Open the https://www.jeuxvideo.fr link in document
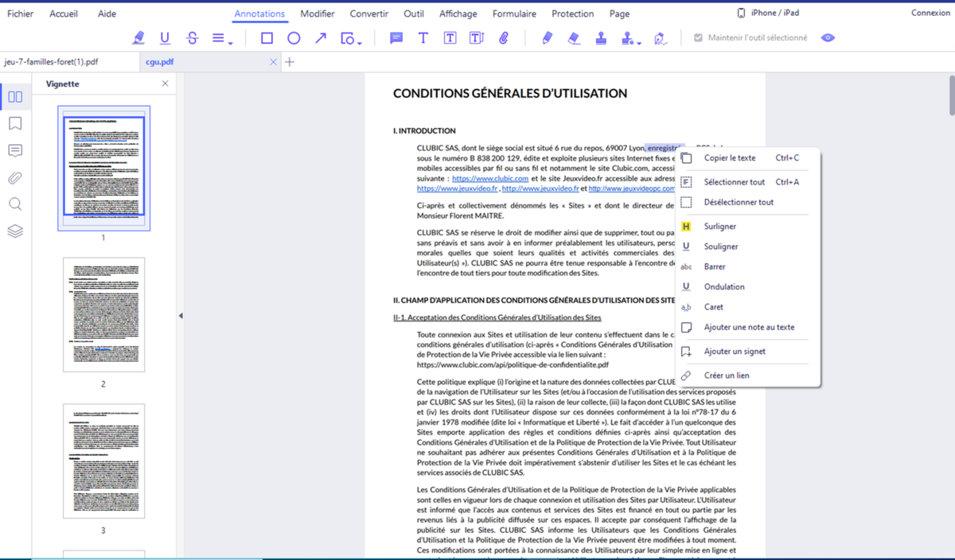955x560 pixels. pos(457,189)
